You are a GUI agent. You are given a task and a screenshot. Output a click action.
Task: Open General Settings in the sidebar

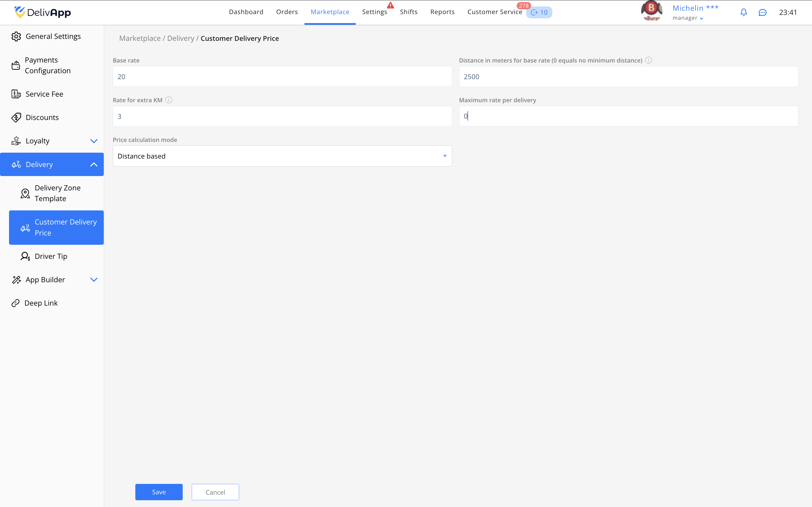coord(53,36)
